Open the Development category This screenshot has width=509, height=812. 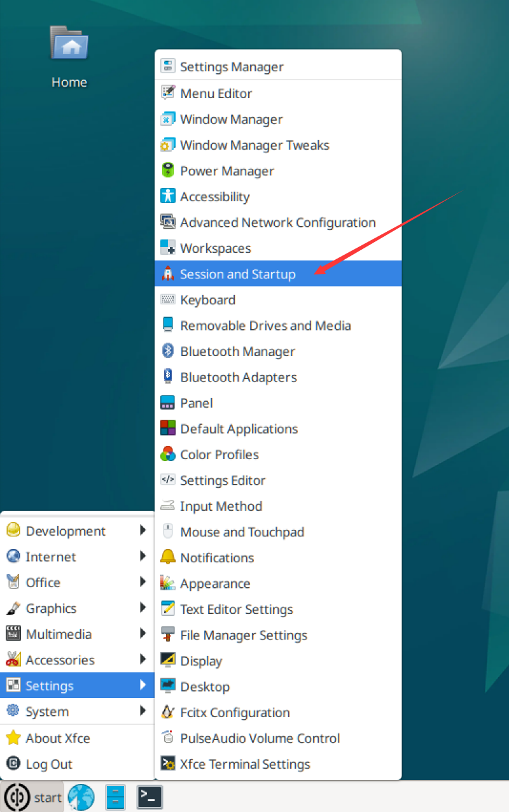pos(77,531)
